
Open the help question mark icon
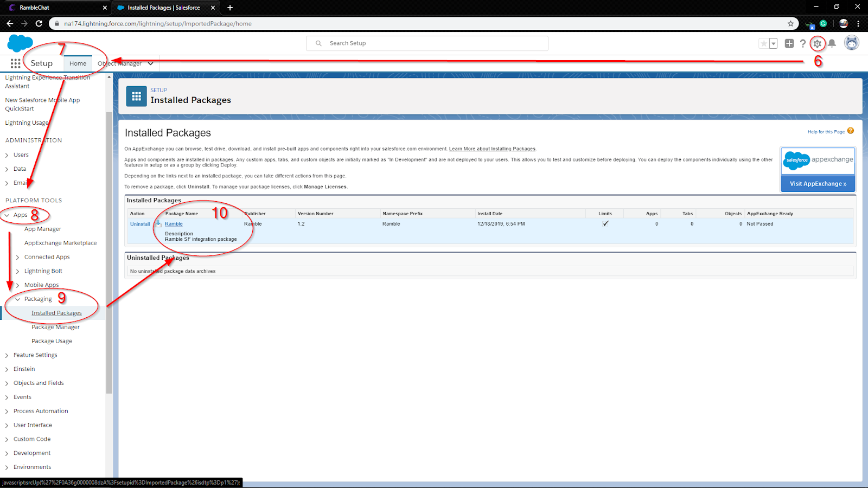tap(803, 43)
